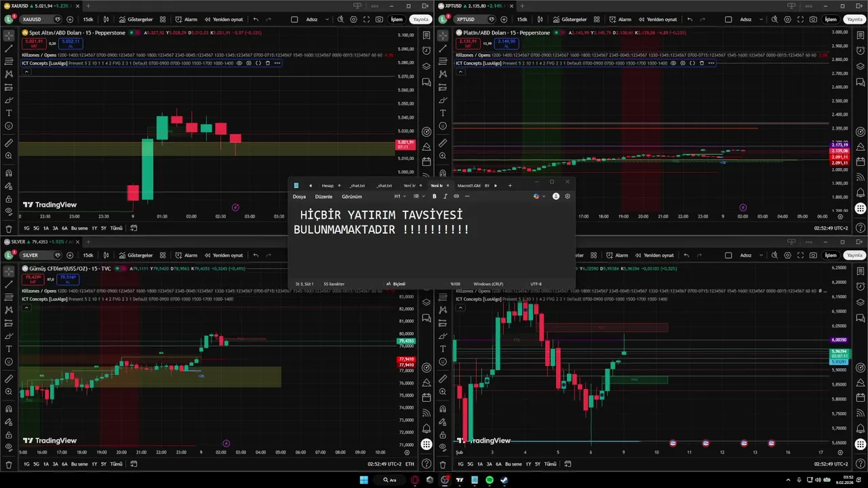This screenshot has height=488, width=868.
Task: Open chart settings gear in XAUUSD toolbar
Action: pos(353,20)
